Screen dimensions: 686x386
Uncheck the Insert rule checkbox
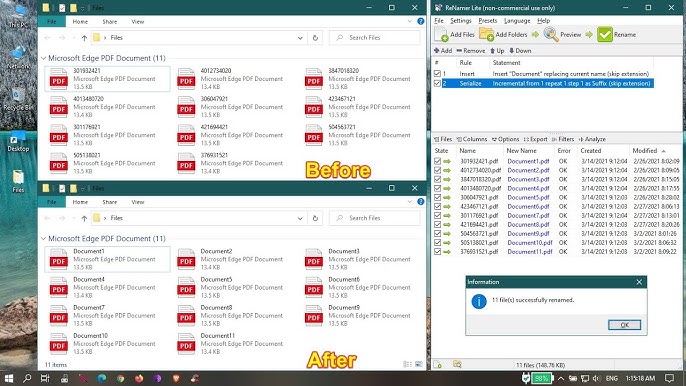coord(437,74)
